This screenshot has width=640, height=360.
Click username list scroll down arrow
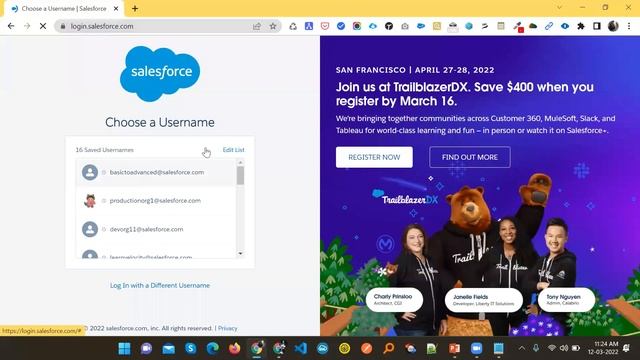(x=240, y=253)
